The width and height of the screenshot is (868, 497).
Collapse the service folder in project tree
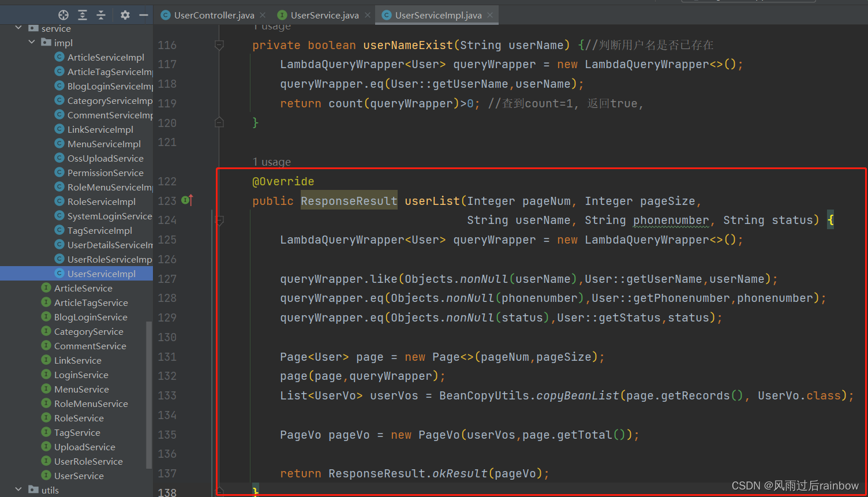tap(18, 28)
